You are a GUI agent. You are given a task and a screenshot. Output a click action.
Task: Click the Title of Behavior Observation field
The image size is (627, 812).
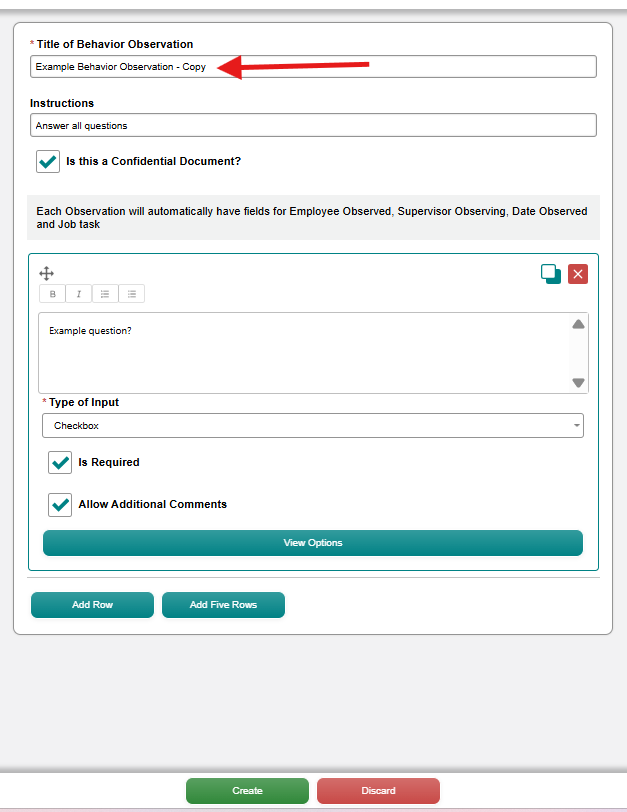click(313, 67)
